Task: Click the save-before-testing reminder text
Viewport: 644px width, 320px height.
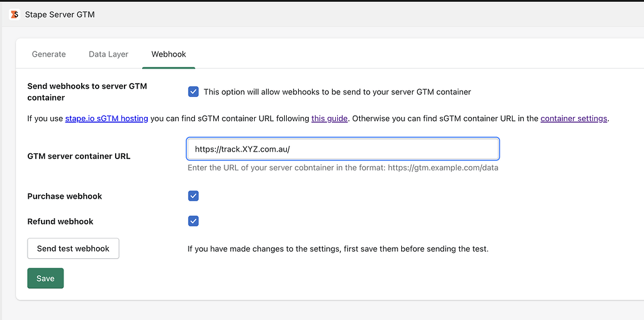Action: 338,249
